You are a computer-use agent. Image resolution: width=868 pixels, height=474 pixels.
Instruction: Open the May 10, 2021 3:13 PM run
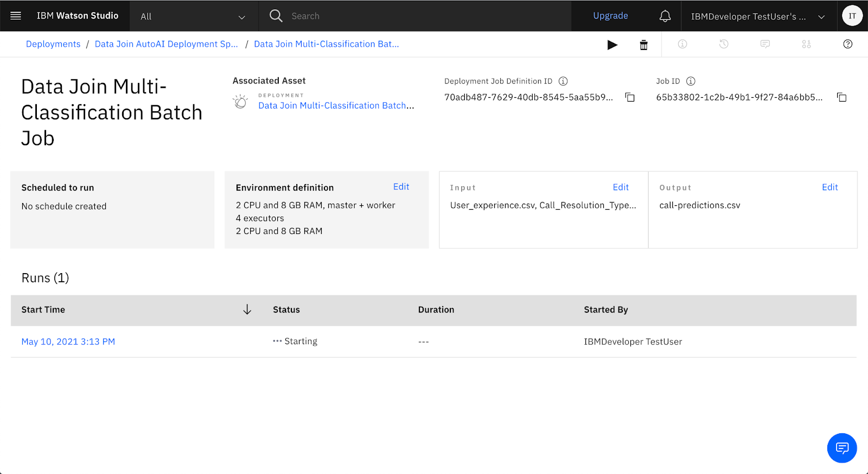coord(68,342)
